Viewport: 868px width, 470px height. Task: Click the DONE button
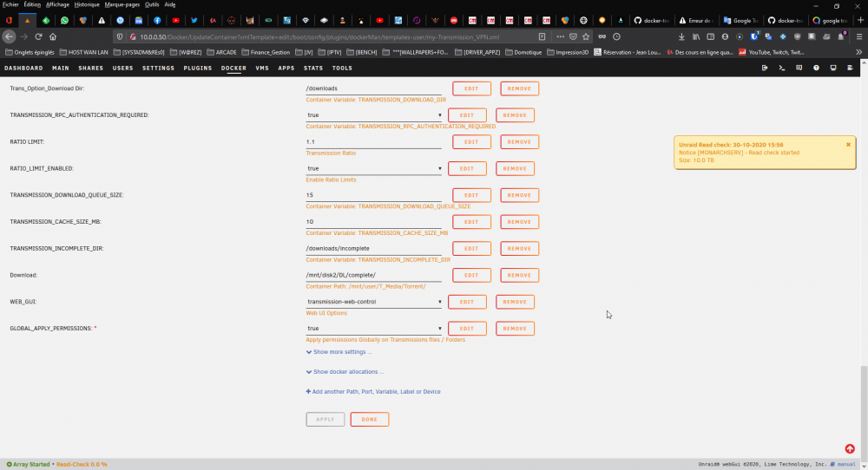click(x=369, y=419)
